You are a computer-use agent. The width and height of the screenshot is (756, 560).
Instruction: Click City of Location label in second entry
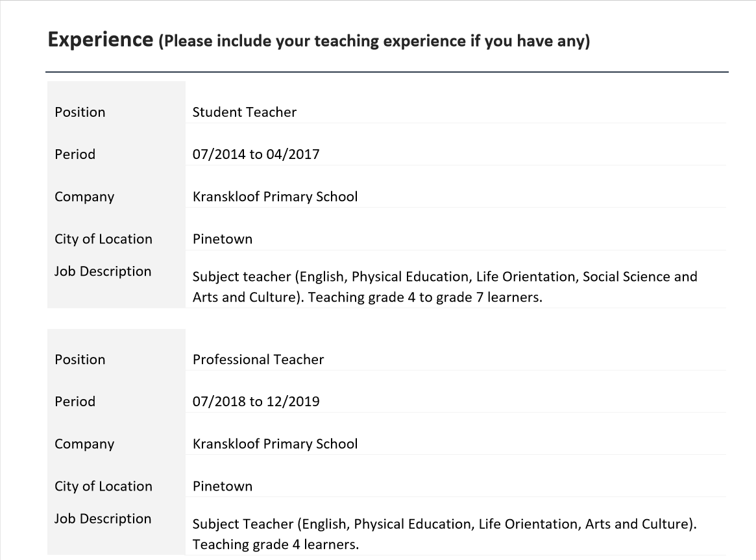click(103, 486)
